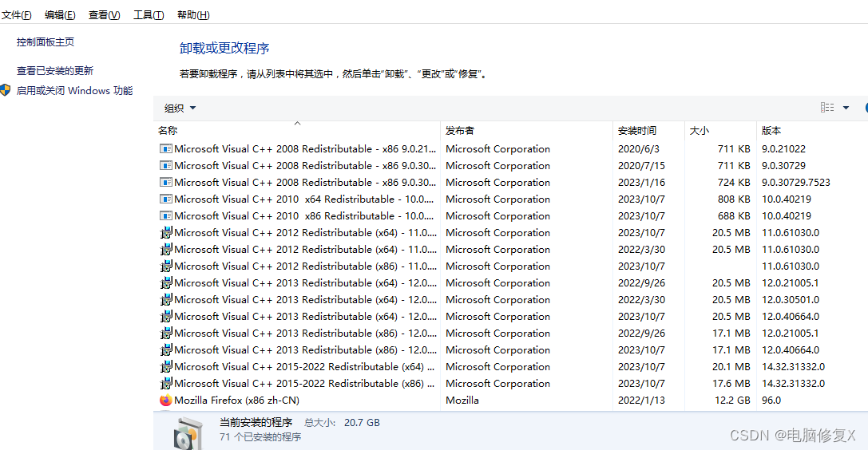Sort by the 安装时间 column header
Image resolution: width=868 pixels, height=450 pixels.
[x=637, y=131]
